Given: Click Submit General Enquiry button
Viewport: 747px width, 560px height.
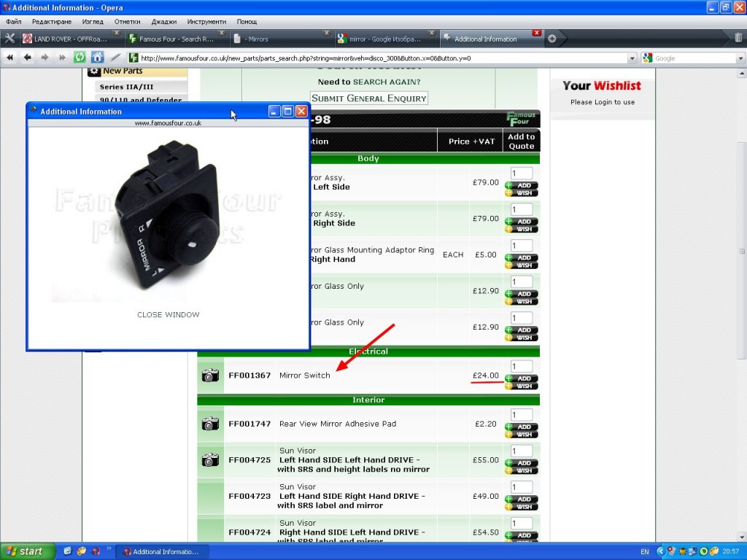Looking at the screenshot, I should point(368,98).
